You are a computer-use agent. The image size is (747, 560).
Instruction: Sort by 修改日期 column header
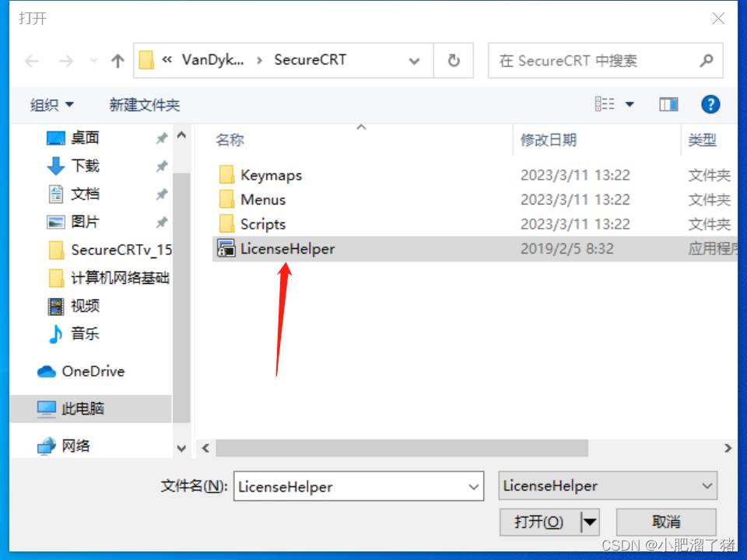point(549,140)
